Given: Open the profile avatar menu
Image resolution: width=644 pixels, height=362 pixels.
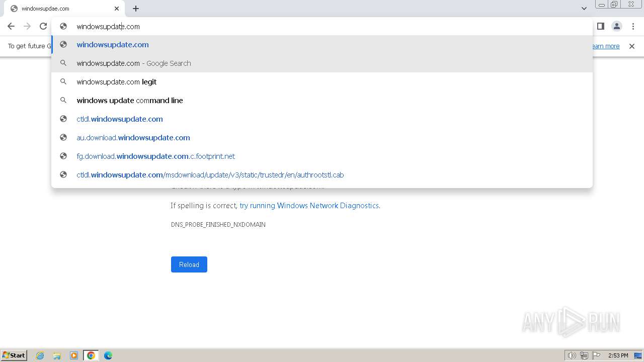Looking at the screenshot, I should coord(616,26).
